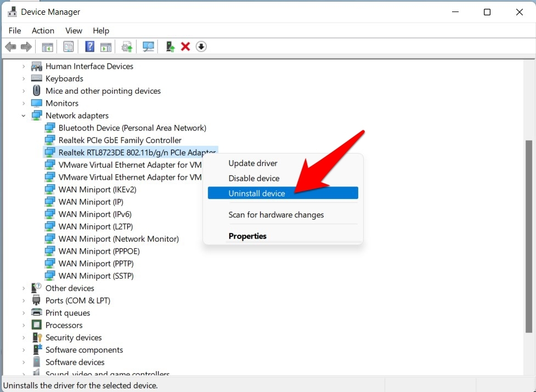Screen dimensions: 536x392
Task: Select Realtek PCIe GbE Family Controller
Action: coord(120,140)
